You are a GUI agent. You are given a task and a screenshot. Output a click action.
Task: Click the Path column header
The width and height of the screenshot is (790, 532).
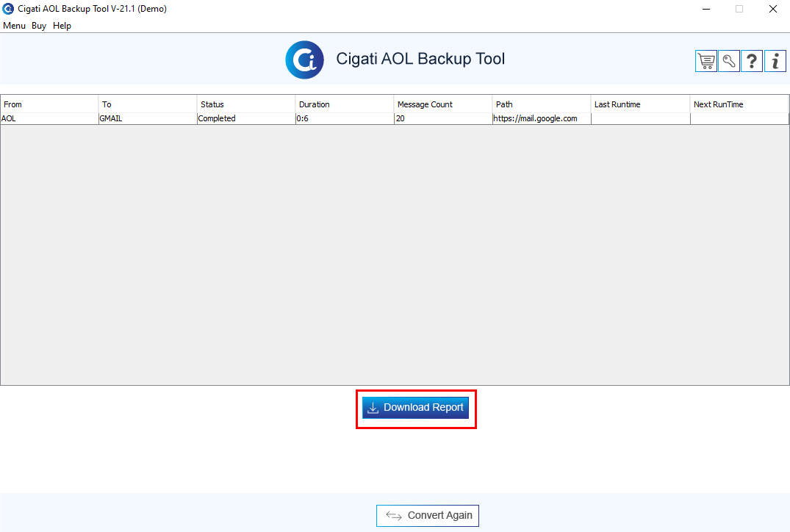pyautogui.click(x=542, y=104)
